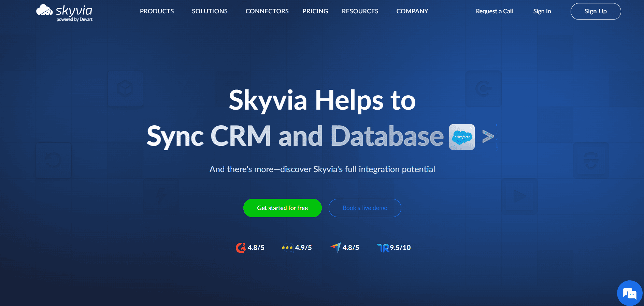Expand the Company menu

412,11
